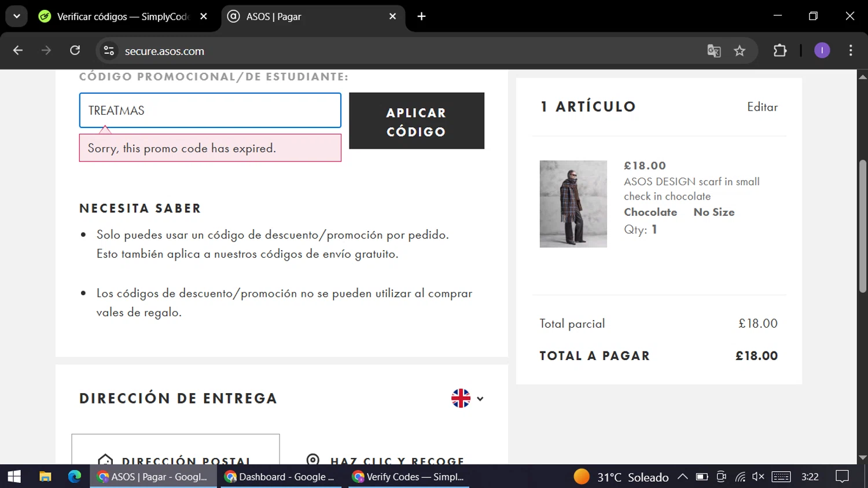Open the touch keyboard tray icon
This screenshot has width=868, height=488.
click(781, 476)
